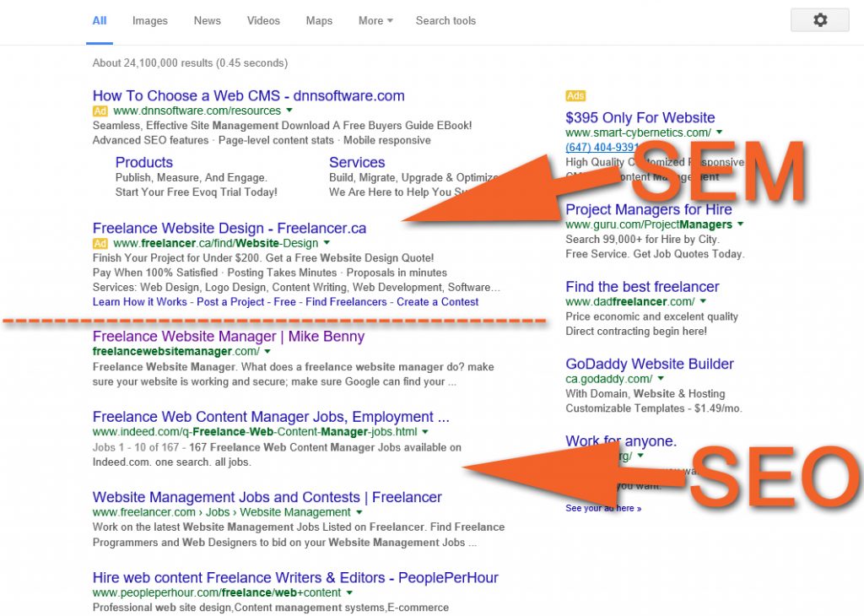The height and width of the screenshot is (616, 864).
Task: Open Search tools options
Action: 445,21
